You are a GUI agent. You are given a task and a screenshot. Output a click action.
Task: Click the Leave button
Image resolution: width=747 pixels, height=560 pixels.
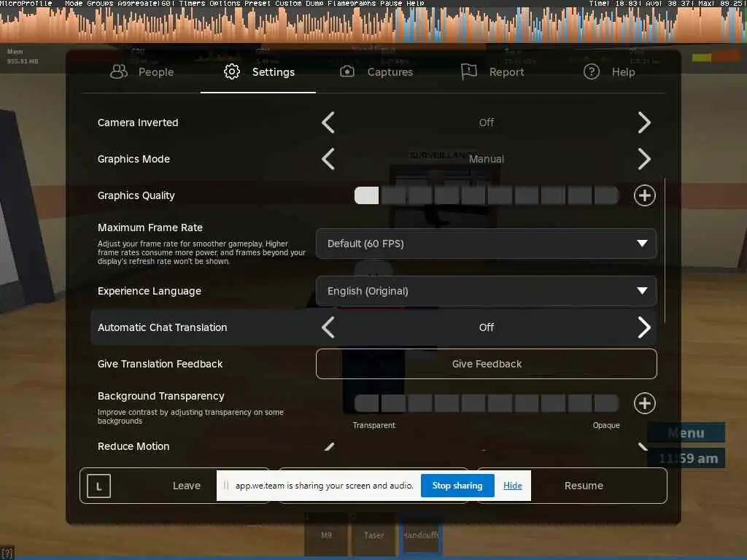pyautogui.click(x=175, y=486)
